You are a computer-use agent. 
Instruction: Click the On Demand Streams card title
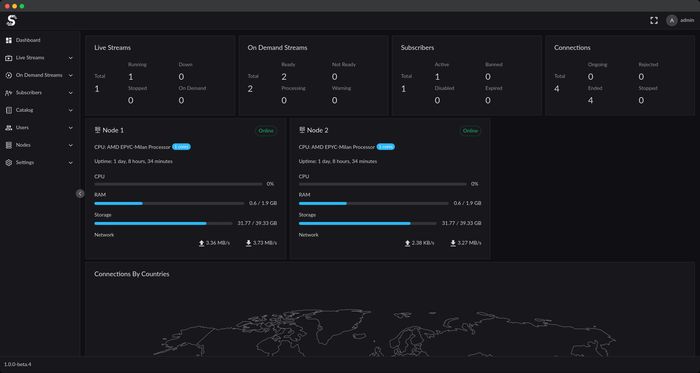(277, 48)
